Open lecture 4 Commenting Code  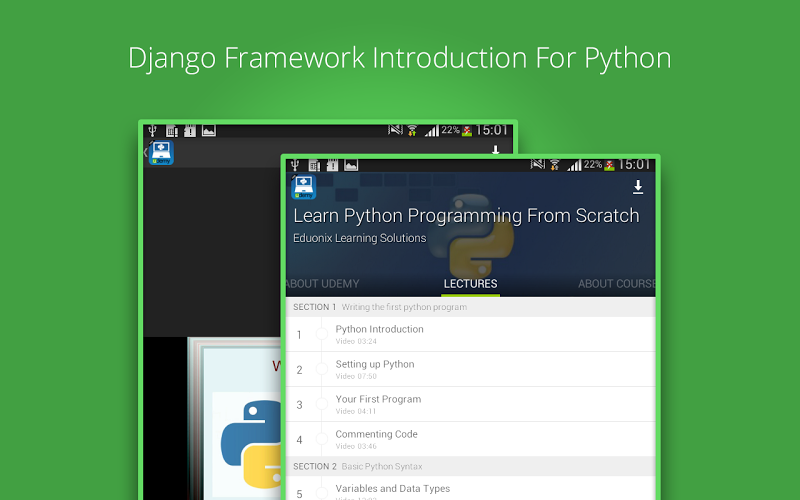click(x=470, y=439)
